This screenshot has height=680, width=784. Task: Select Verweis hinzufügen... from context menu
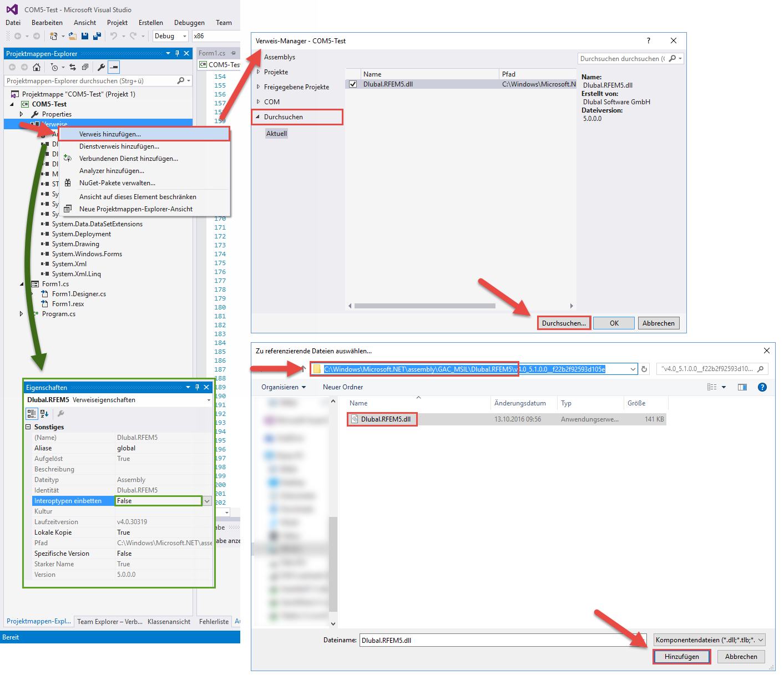pos(144,134)
